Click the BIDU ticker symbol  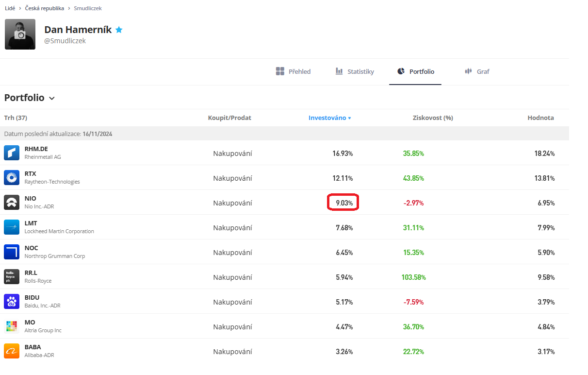[x=32, y=297]
